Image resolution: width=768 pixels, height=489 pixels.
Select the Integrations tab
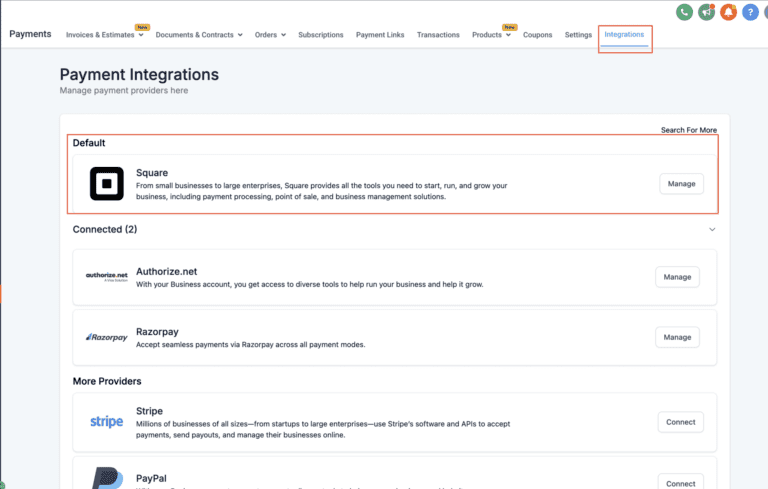pyautogui.click(x=624, y=34)
